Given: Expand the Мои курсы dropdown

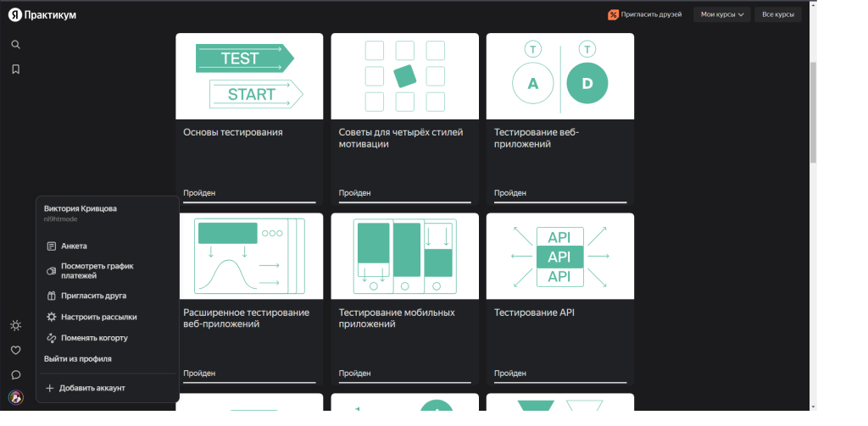Looking at the screenshot, I should [x=722, y=14].
